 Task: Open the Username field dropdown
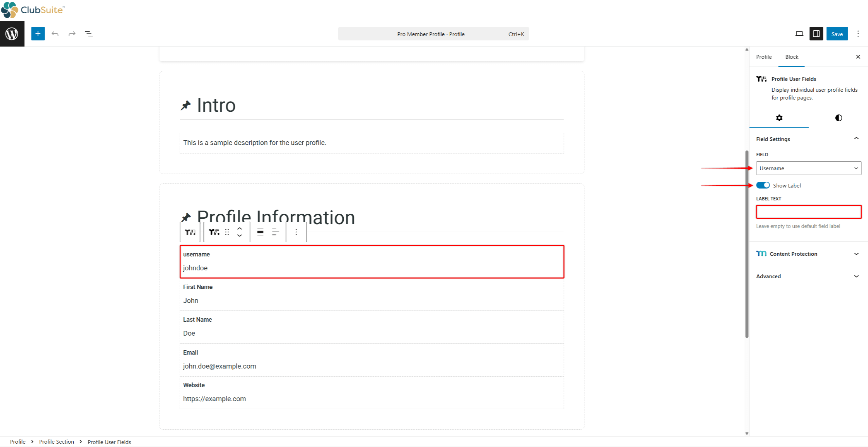(x=808, y=168)
